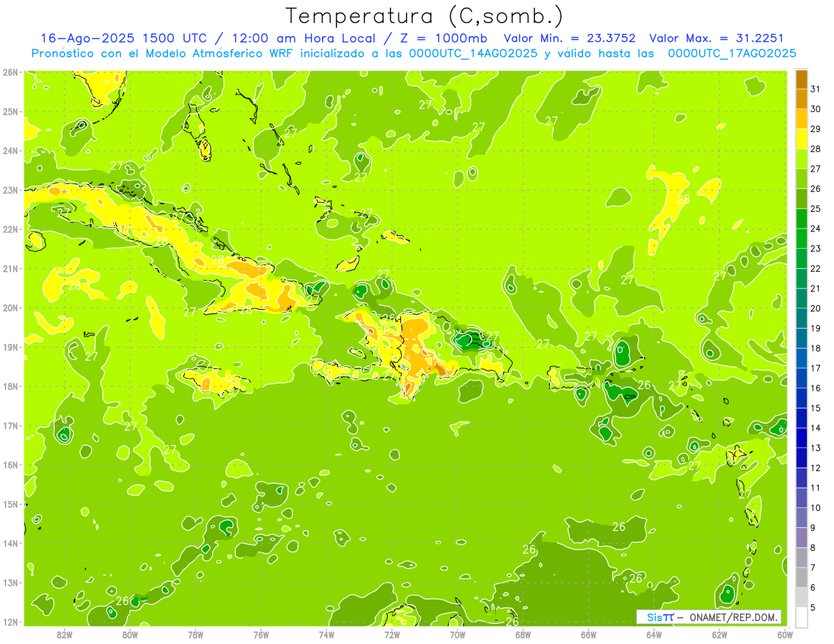Click the '17N' latitude axis label
Screen dimensions: 834x644
pyautogui.click(x=11, y=425)
